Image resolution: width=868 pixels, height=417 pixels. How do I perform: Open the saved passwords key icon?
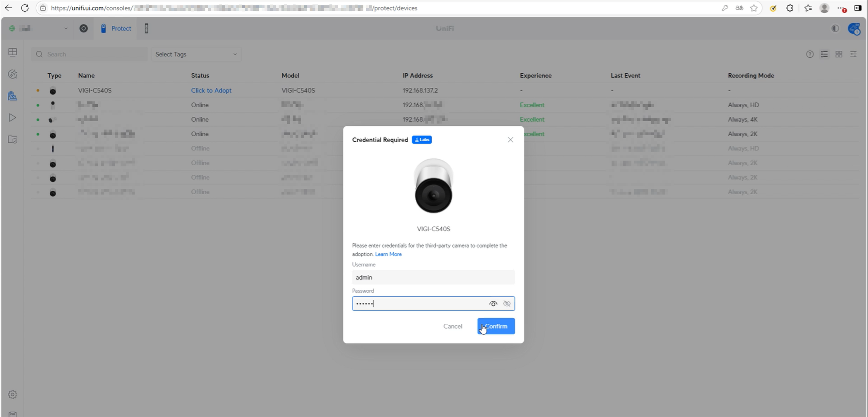[x=725, y=8]
